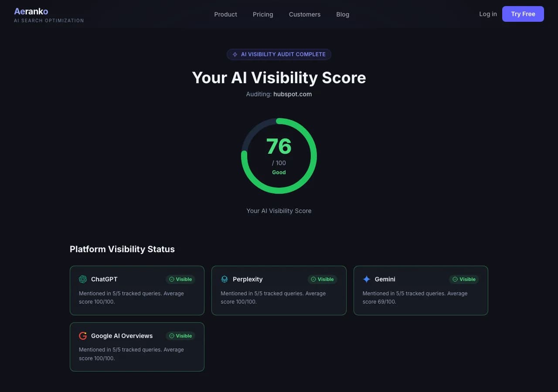Click the Google AI Overviews logo icon
Image resolution: width=558 pixels, height=392 pixels.
[83, 336]
